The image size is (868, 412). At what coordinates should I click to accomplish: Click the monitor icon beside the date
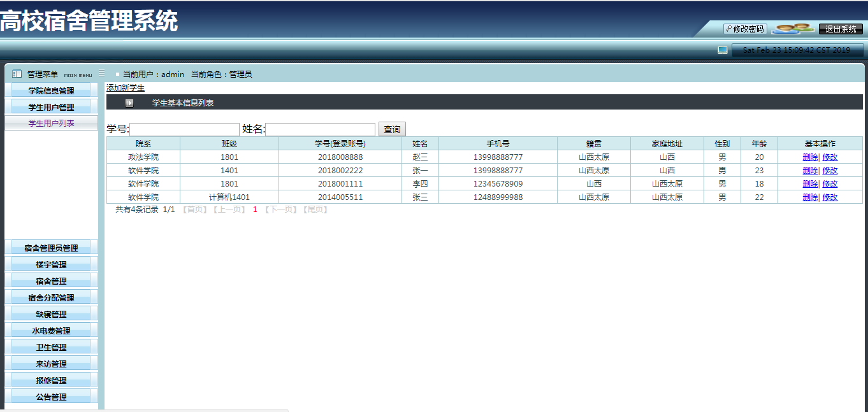tap(723, 50)
